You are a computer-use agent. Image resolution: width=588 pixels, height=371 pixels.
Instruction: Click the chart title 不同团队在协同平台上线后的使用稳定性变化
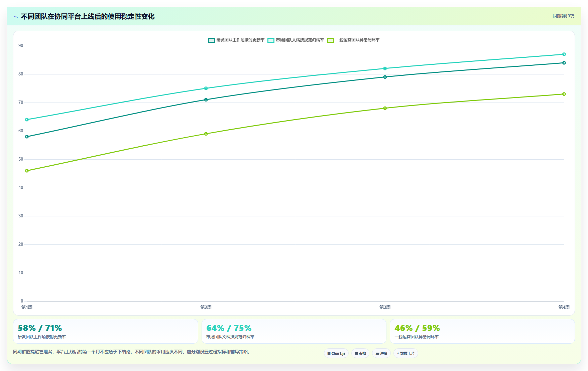coord(88,17)
